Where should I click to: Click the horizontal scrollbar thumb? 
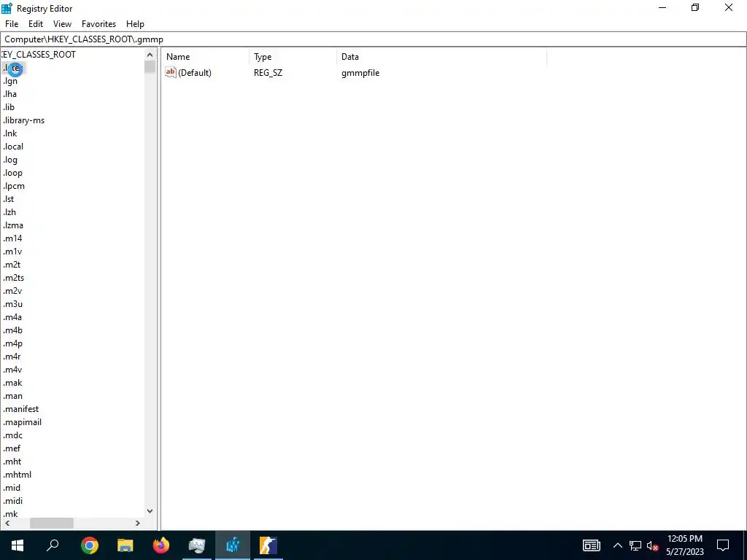coord(52,523)
